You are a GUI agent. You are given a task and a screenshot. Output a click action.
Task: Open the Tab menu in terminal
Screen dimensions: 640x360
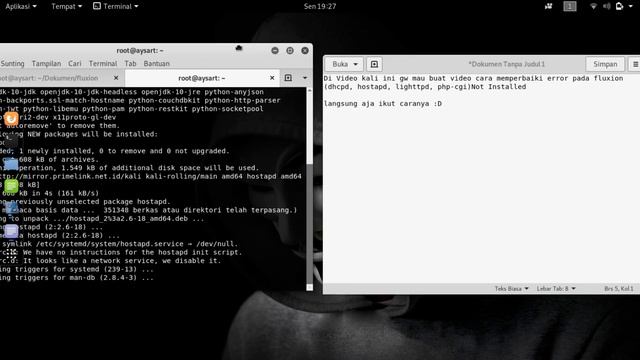click(x=130, y=64)
